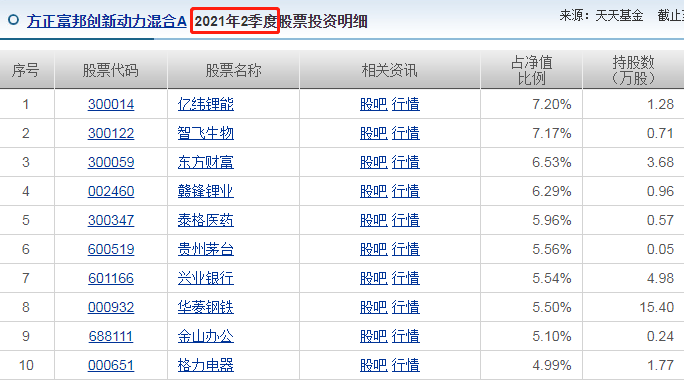Viewport: 684px width, 381px height.
Task: Open stock name 赣锋锂业 link
Action: pyautogui.click(x=205, y=191)
